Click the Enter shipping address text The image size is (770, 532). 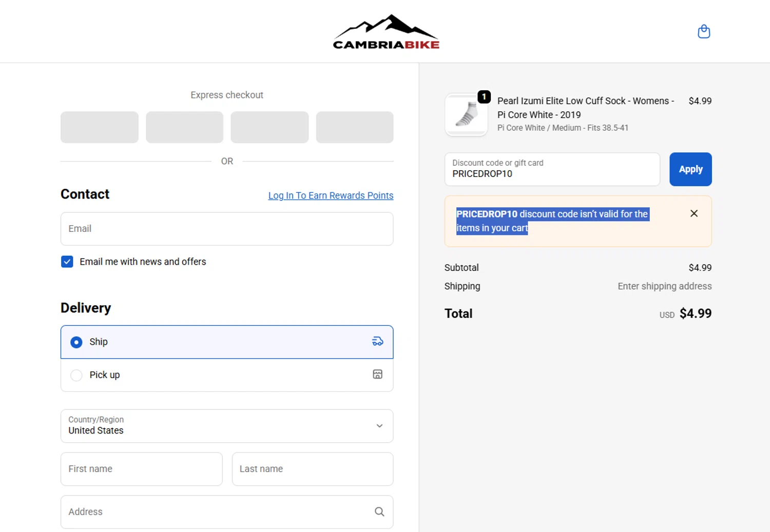(665, 286)
